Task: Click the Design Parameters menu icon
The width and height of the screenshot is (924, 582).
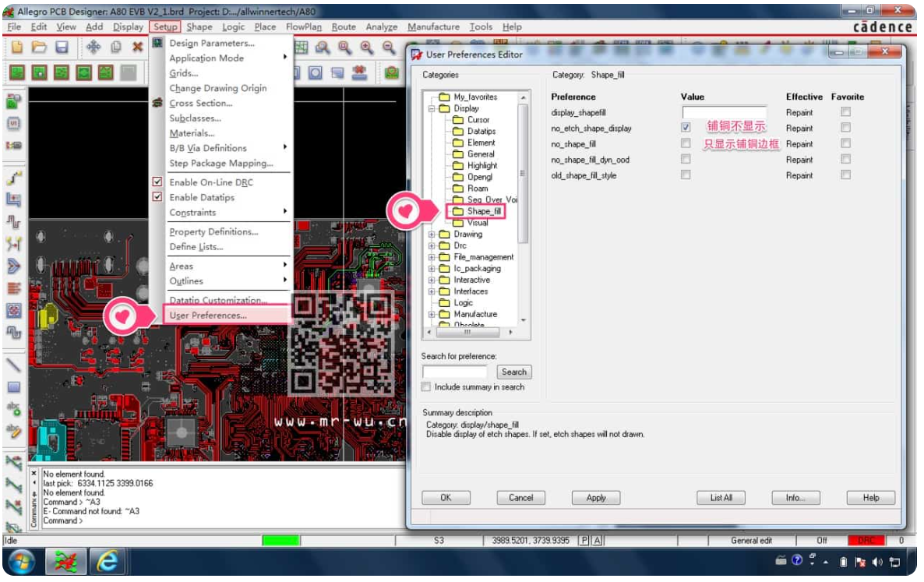Action: point(157,43)
